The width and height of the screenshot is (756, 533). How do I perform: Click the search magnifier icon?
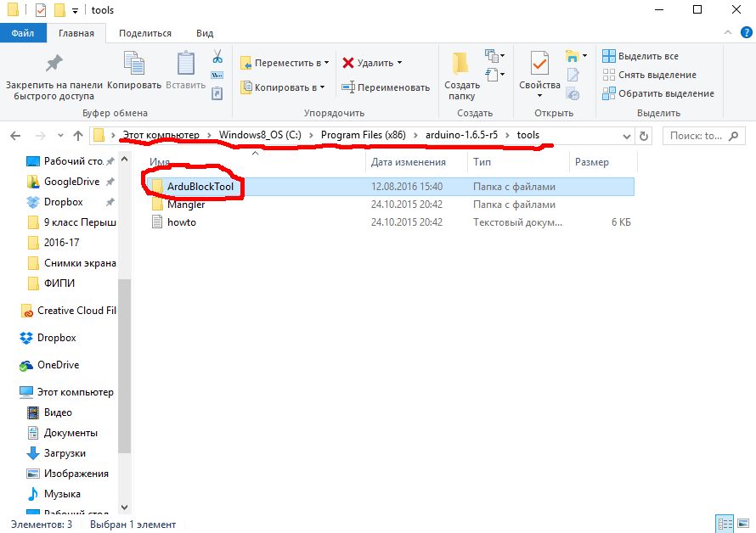[x=733, y=136]
